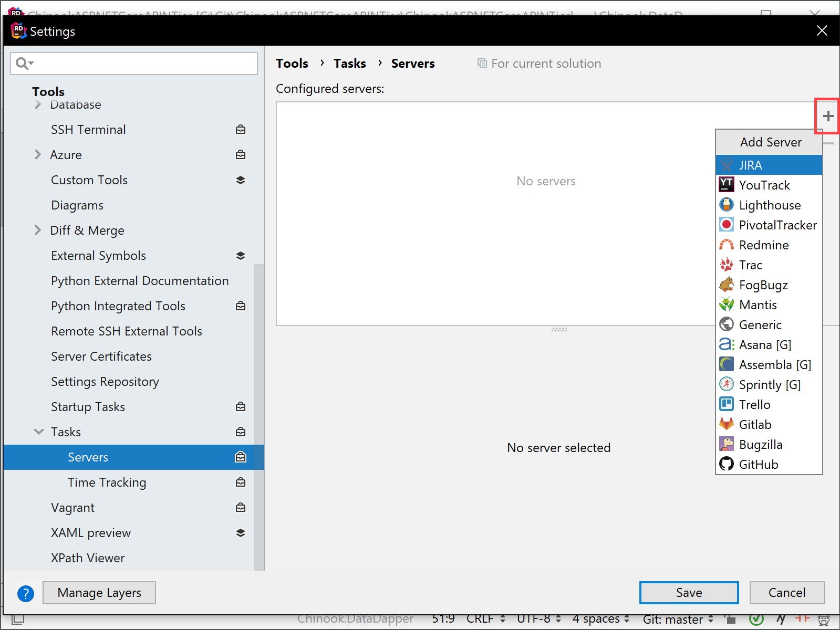Screen dimensions: 840x630
Task: Click the blue help question mark icon
Action: pyautogui.click(x=26, y=593)
